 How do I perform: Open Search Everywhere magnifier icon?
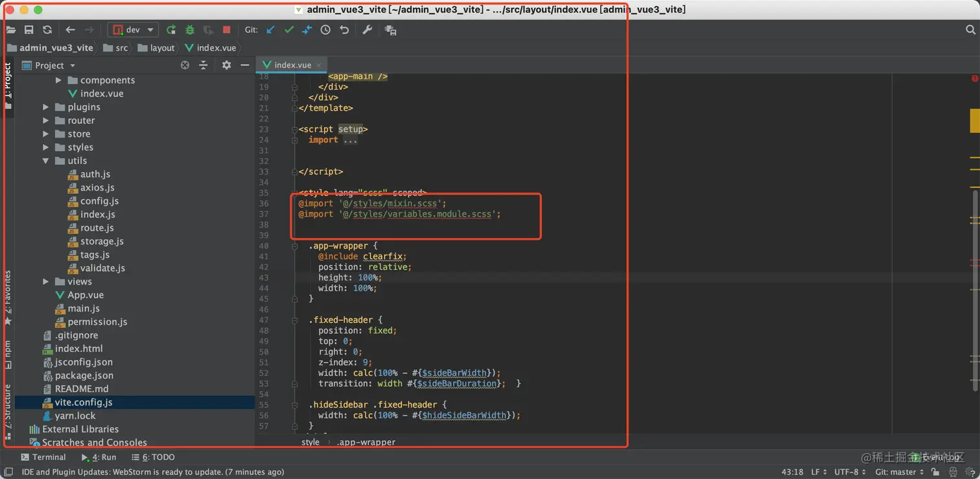[970, 30]
